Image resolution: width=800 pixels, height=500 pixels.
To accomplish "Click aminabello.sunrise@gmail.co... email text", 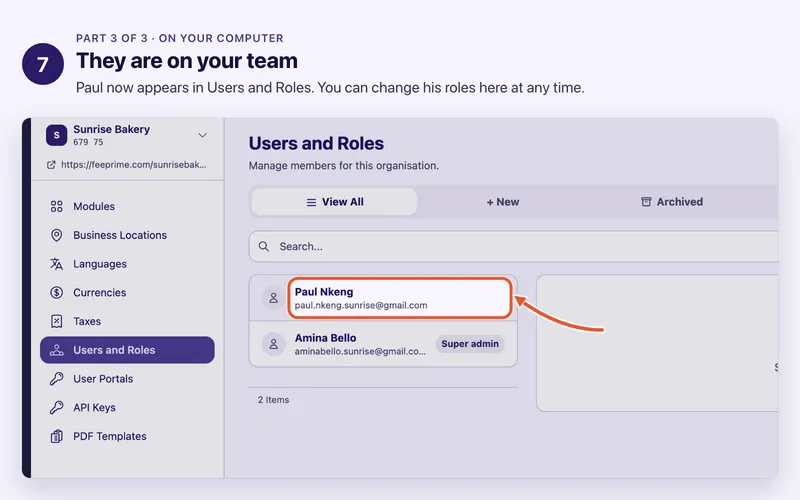I will pos(360,352).
